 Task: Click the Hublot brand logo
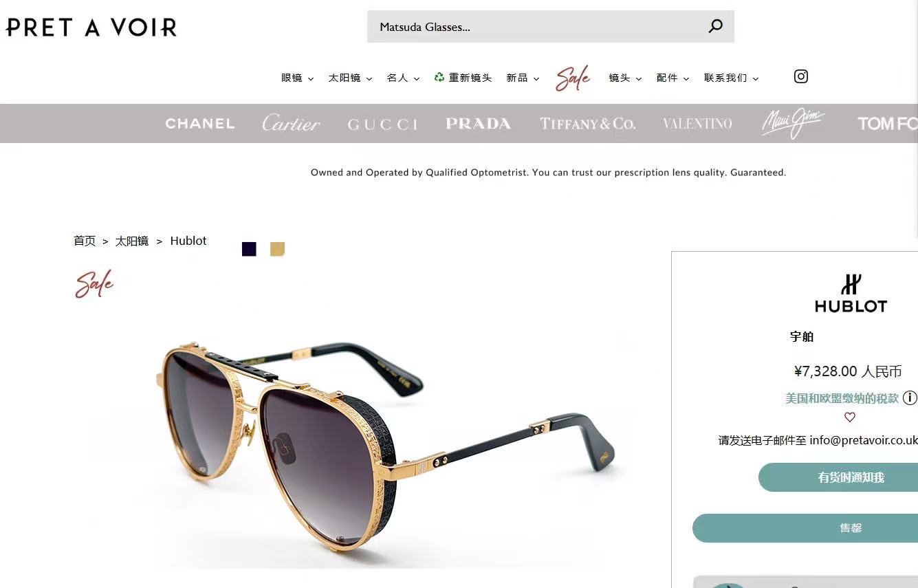click(x=851, y=293)
